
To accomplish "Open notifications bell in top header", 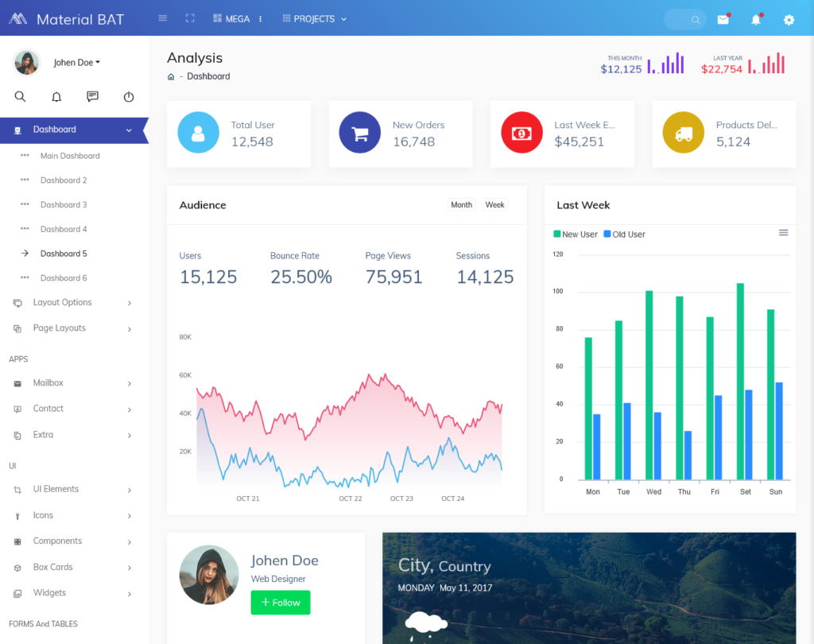I will [756, 20].
